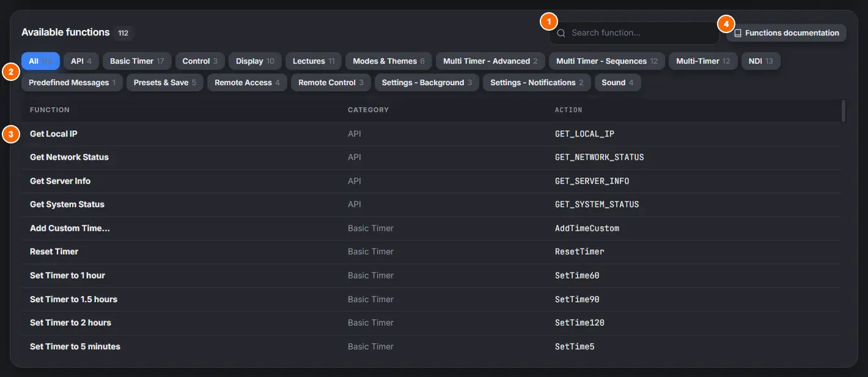Screen dimensions: 868x377
Task: Filter functions by API category
Action: (x=81, y=61)
